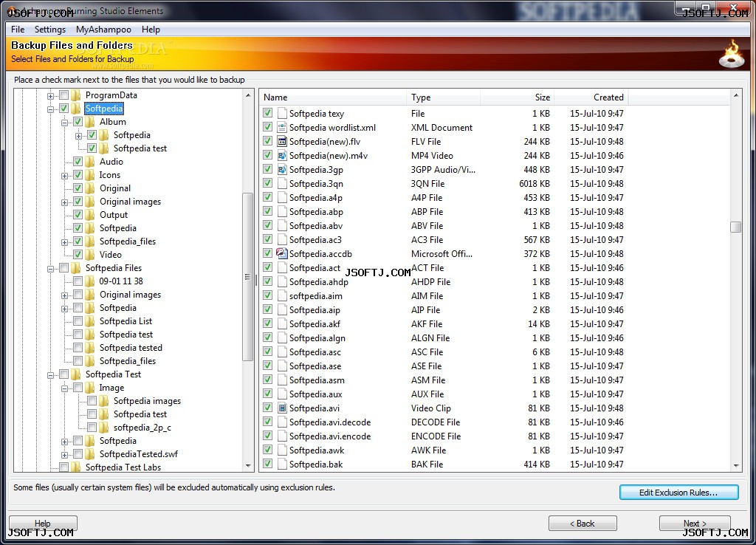
Task: Uncheck the Audio folder checkbox
Action: pos(78,162)
